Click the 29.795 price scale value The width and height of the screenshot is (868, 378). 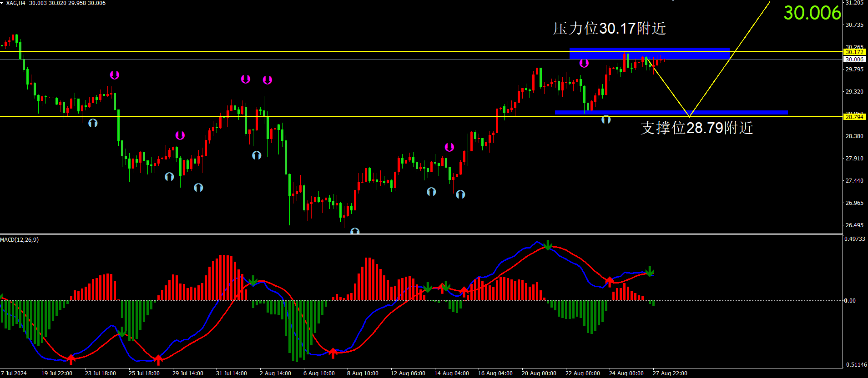(854, 70)
